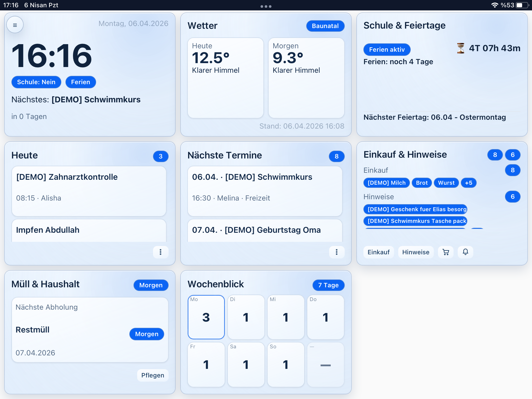Select the [DEMO] Milch shopping chip
Image resolution: width=532 pixels, height=399 pixels.
(386, 183)
